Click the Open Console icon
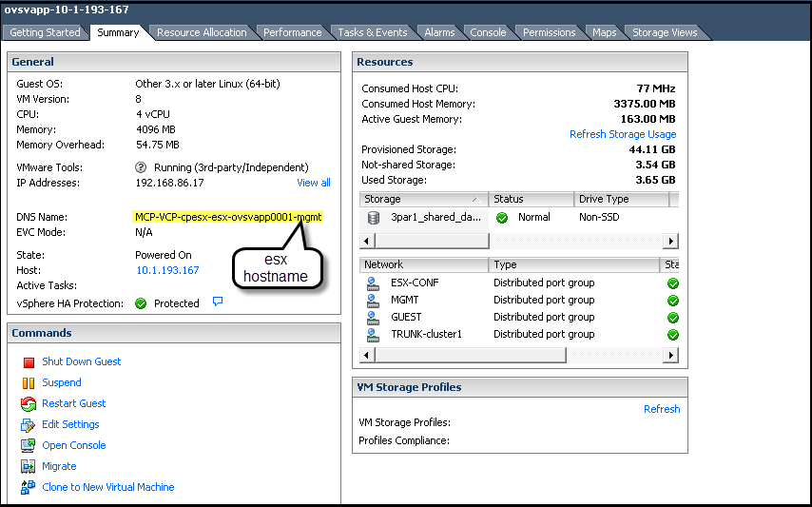 [x=28, y=446]
